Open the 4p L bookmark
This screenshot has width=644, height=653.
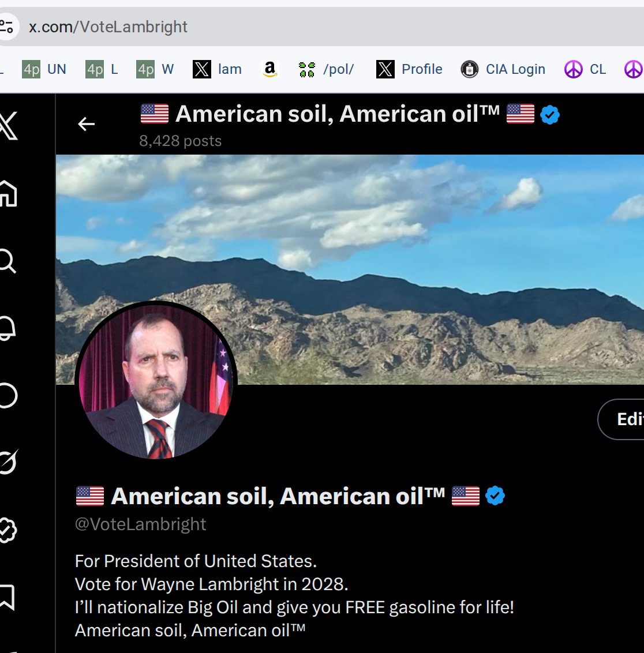(102, 69)
